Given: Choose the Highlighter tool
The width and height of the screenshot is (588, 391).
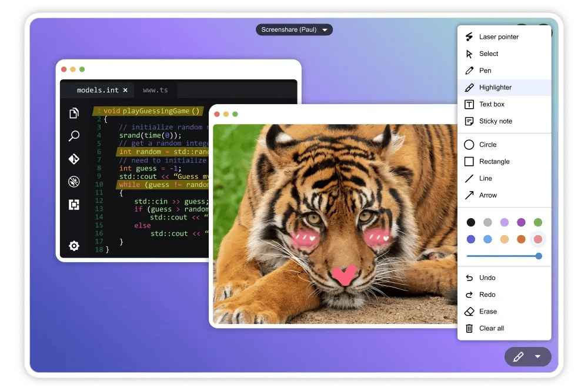Looking at the screenshot, I should 495,88.
